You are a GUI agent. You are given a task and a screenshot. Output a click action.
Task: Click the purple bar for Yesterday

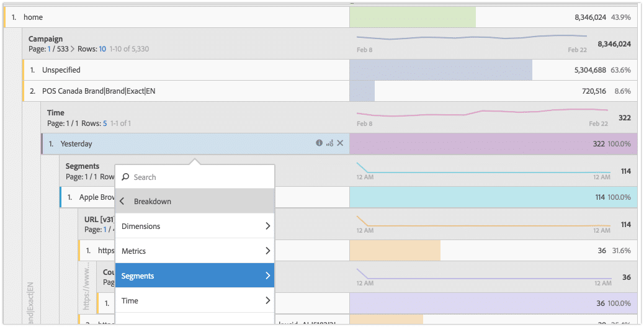[493, 144]
